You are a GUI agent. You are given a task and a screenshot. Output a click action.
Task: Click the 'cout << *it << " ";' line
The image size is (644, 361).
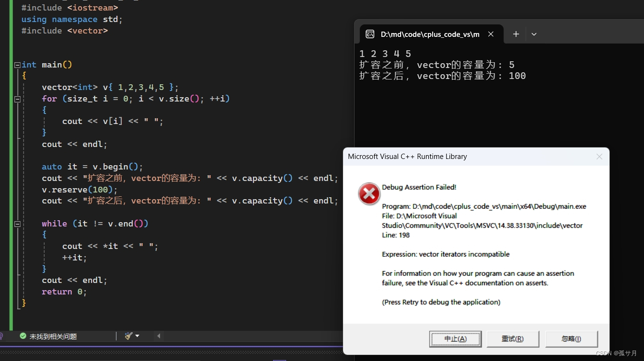pos(110,246)
